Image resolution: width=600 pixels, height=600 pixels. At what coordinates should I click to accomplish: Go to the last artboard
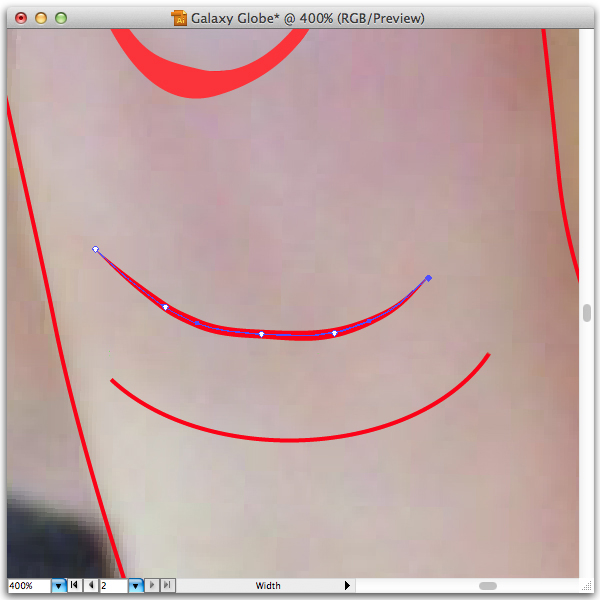pyautogui.click(x=168, y=585)
